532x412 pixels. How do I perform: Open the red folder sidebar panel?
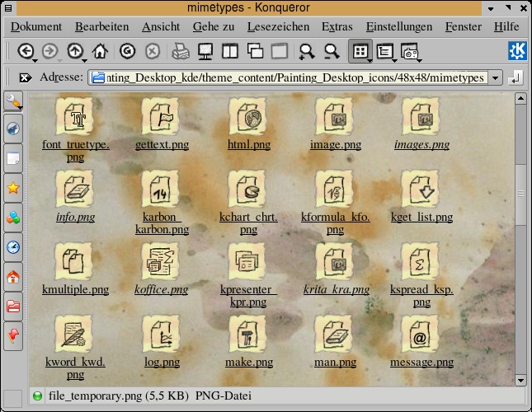point(13,307)
